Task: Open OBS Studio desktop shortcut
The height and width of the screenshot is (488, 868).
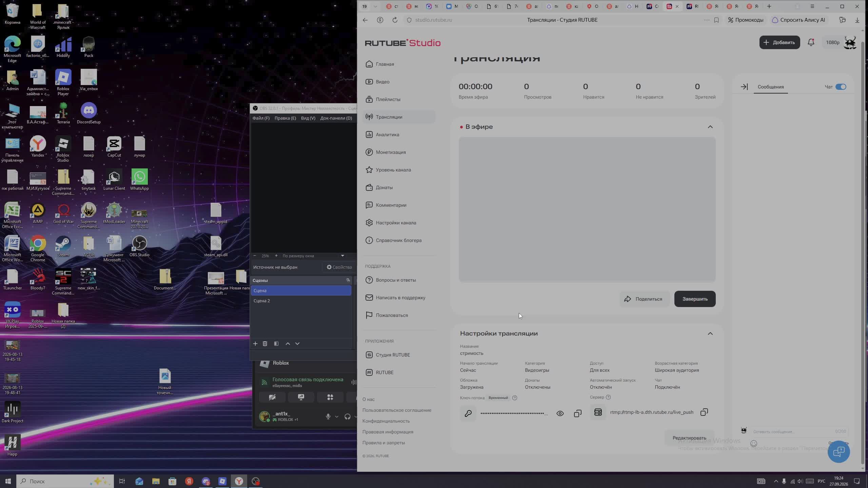Action: [x=139, y=246]
